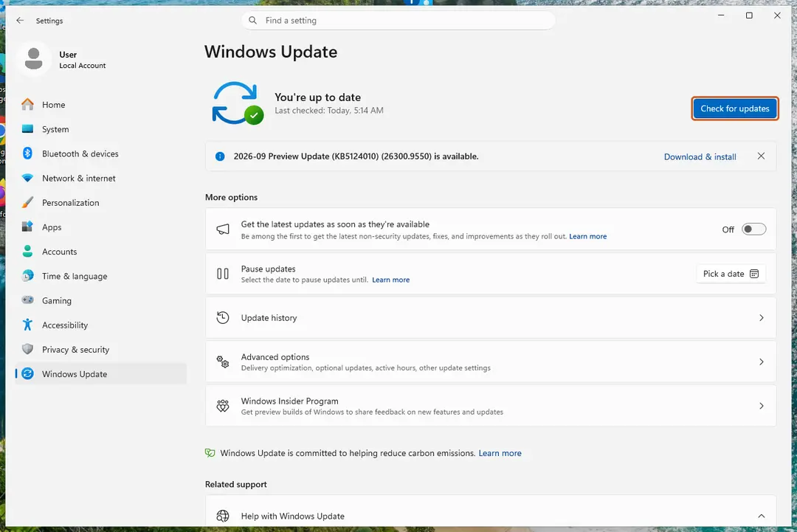Toggle Get the latest updates switch
The image size is (797, 532).
(x=753, y=229)
